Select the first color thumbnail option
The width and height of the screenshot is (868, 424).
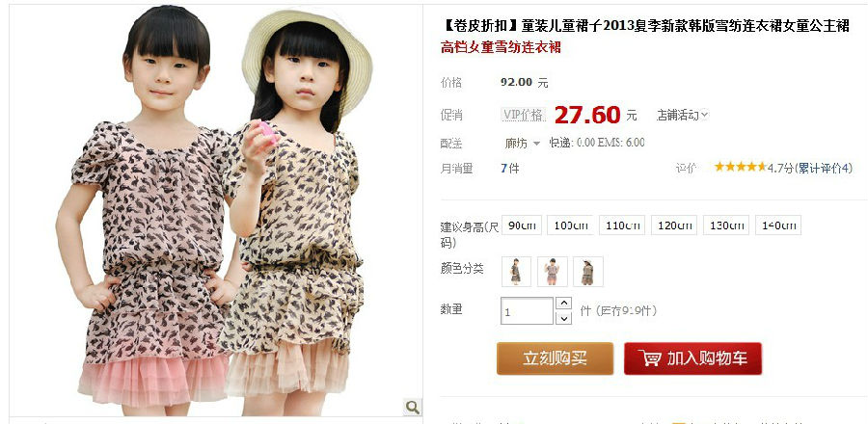(x=516, y=272)
